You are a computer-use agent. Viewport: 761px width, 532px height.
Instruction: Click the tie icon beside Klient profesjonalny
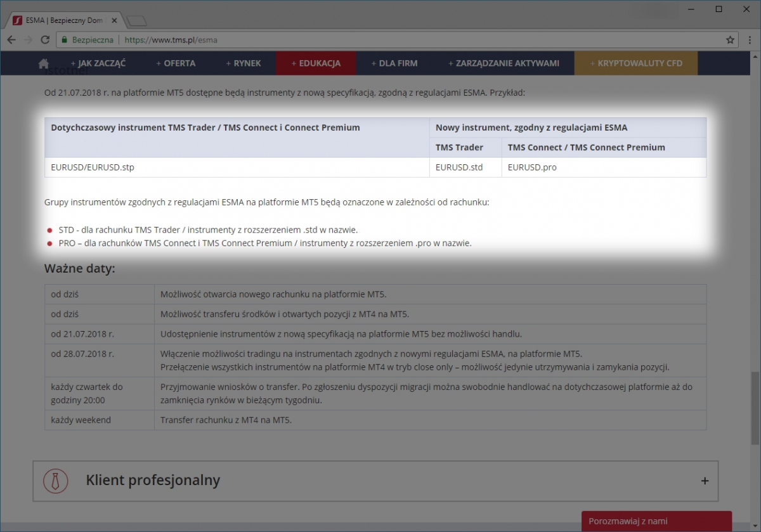(56, 481)
